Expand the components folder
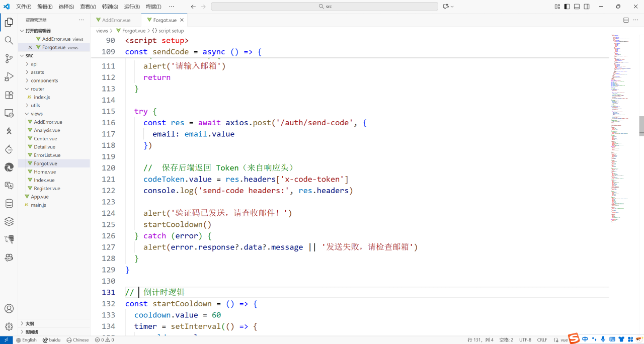644x344 pixels. (54, 80)
